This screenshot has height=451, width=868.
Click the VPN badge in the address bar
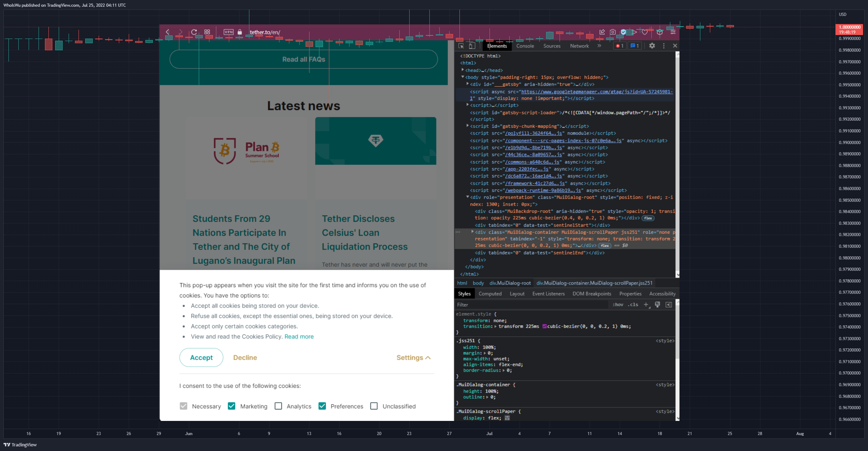click(x=229, y=32)
